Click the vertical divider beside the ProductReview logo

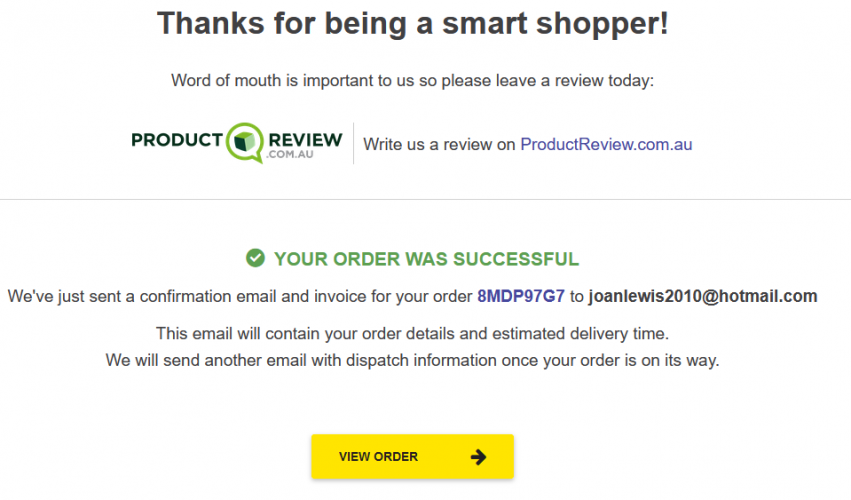pos(353,143)
